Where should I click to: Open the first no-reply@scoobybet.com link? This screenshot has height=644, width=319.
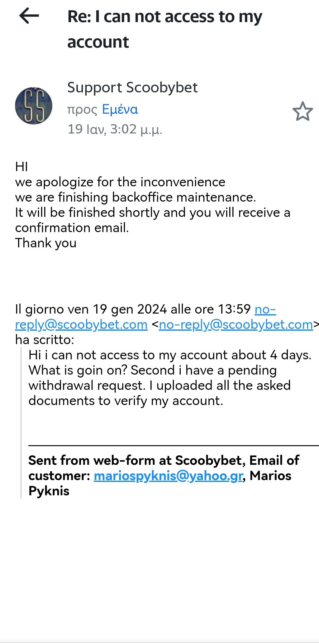81,324
